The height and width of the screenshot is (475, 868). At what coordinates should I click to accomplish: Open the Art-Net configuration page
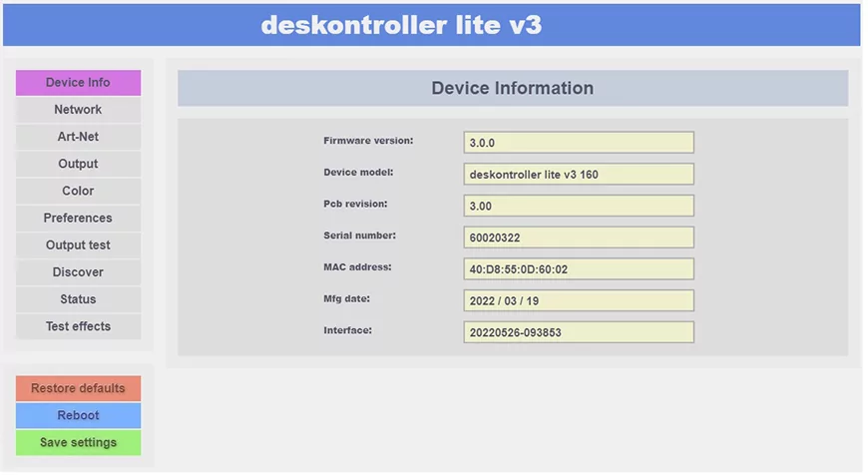coord(78,137)
